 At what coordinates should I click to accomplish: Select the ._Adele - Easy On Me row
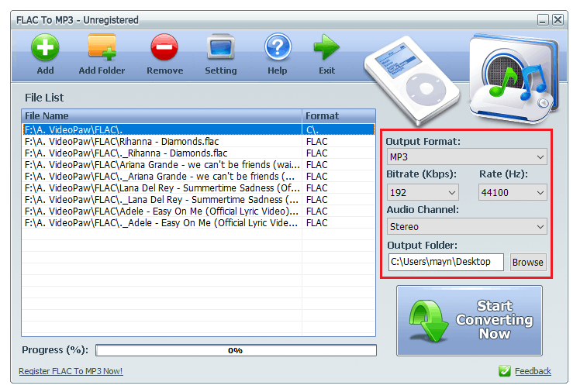pyautogui.click(x=199, y=223)
